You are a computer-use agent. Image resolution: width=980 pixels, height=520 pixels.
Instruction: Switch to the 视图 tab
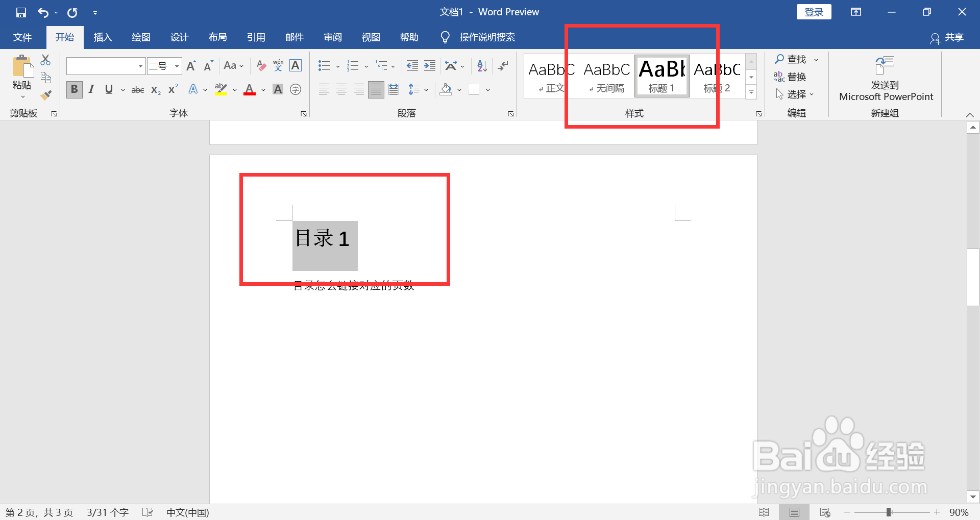371,37
